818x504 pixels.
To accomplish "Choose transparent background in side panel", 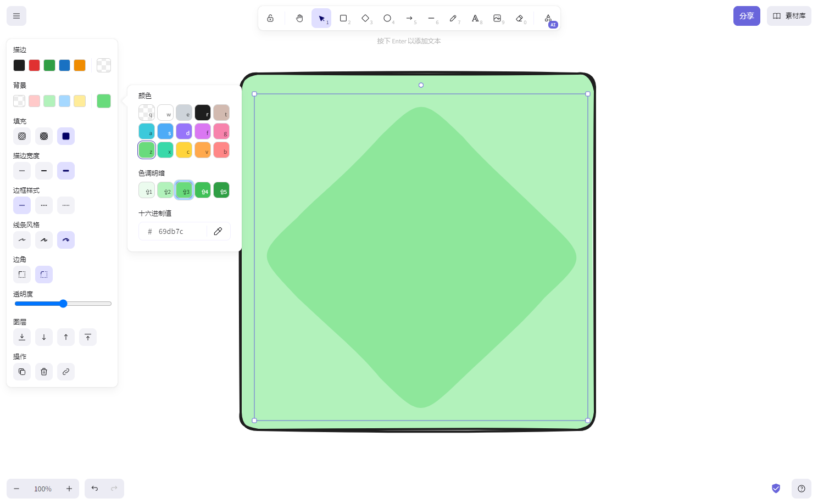I will pos(19,101).
